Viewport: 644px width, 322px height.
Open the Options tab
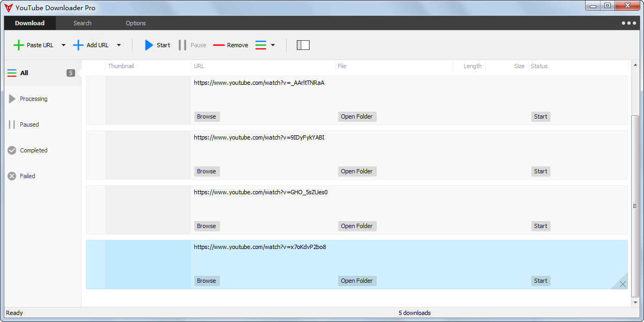(x=136, y=23)
